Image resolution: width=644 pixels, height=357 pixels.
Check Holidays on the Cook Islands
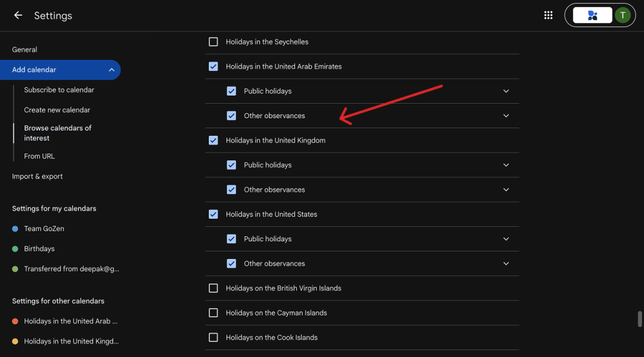click(213, 338)
